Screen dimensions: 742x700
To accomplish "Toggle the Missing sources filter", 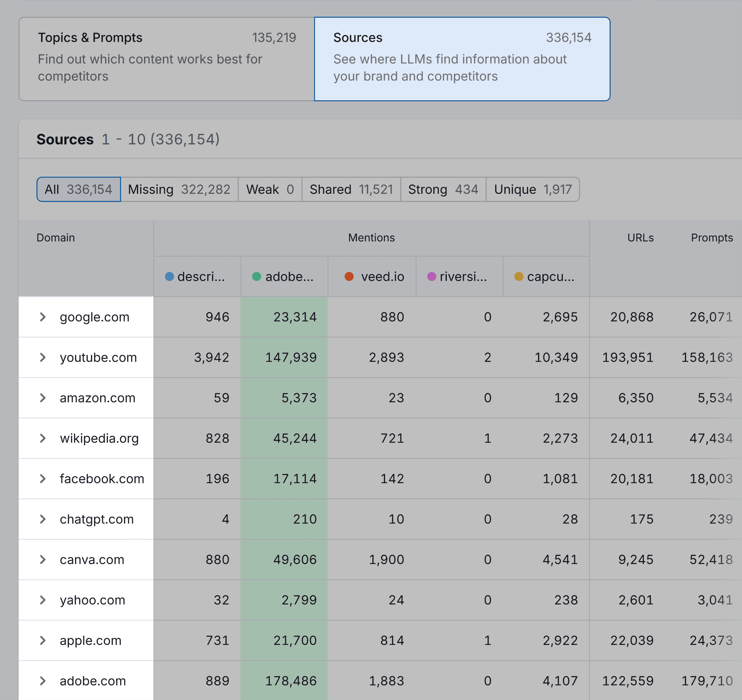I will pyautogui.click(x=179, y=189).
